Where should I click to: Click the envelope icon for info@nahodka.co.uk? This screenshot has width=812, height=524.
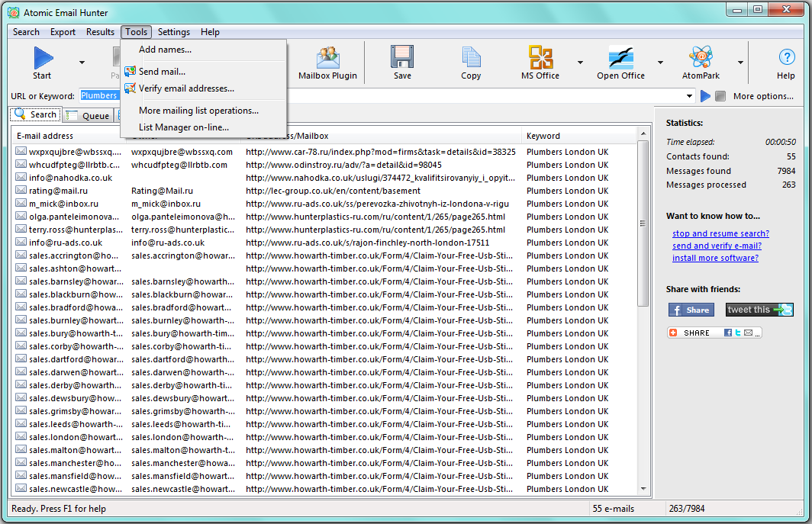click(21, 178)
